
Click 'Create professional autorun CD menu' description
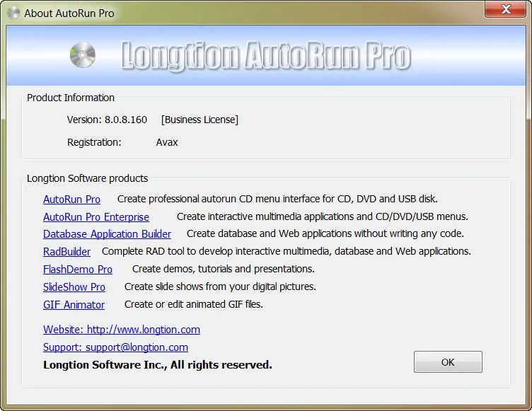(277, 199)
